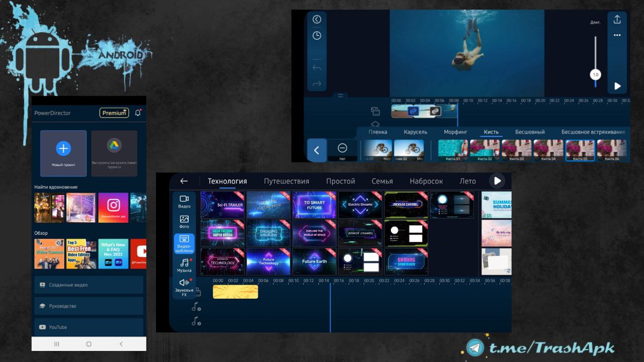The height and width of the screenshot is (362, 644).
Task: Open the three-dots more menu
Action: pyautogui.click(x=617, y=35)
